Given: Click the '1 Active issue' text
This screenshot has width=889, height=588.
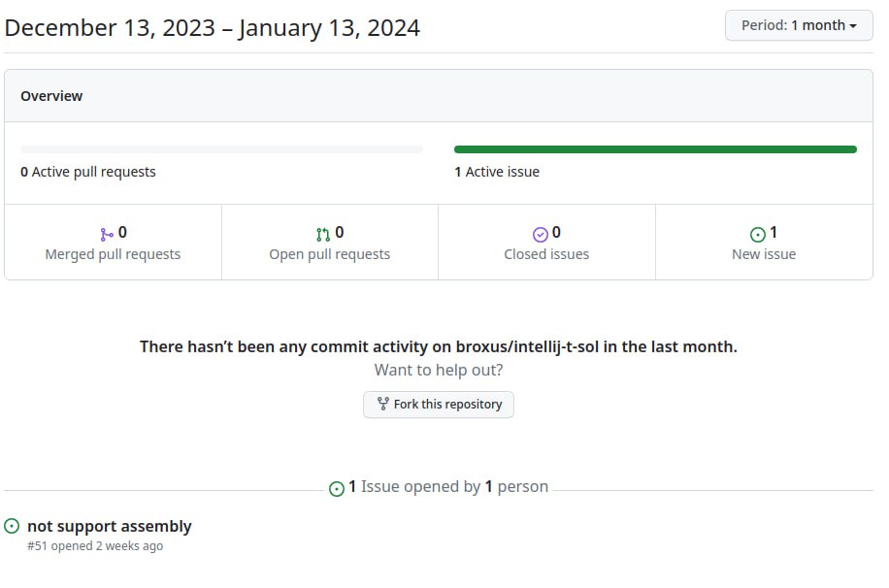Looking at the screenshot, I should click(x=497, y=172).
